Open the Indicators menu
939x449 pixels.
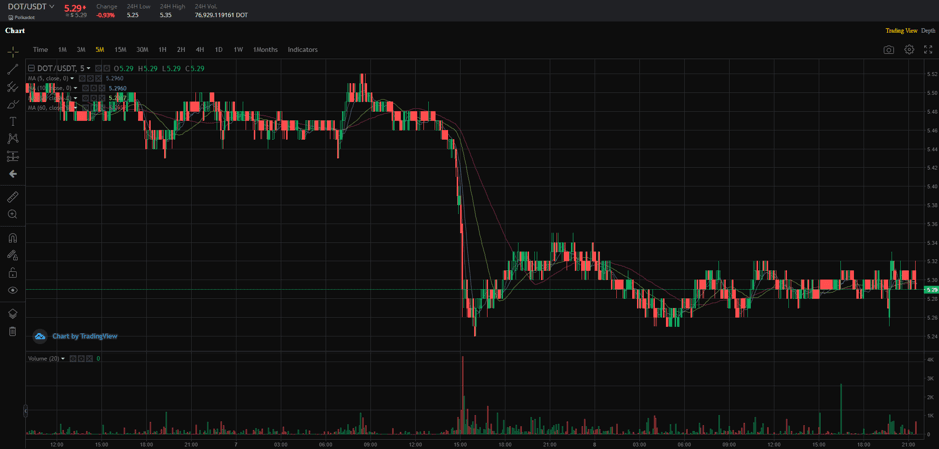(x=302, y=49)
